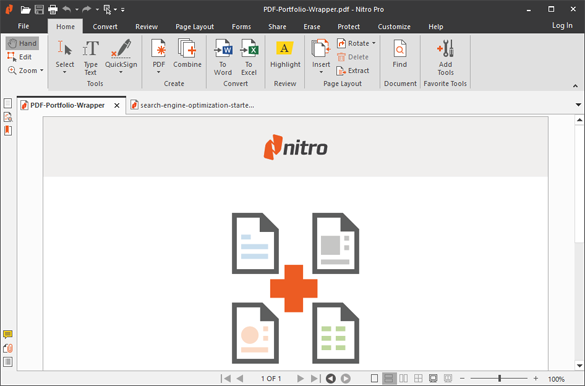Open the Forms ribbon tab
This screenshot has height=386, width=585.
(241, 26)
